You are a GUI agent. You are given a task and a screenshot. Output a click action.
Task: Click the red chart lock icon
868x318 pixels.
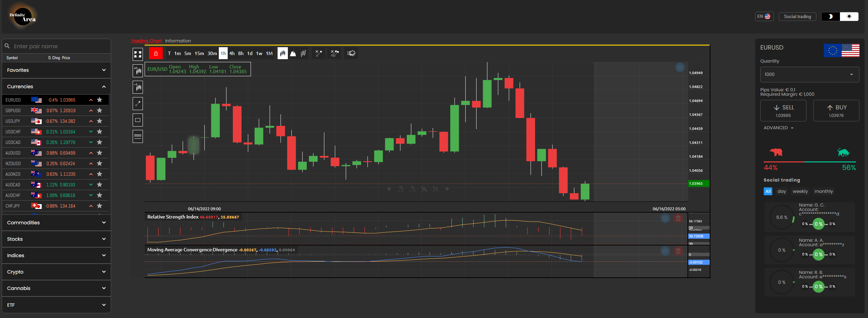coord(156,53)
